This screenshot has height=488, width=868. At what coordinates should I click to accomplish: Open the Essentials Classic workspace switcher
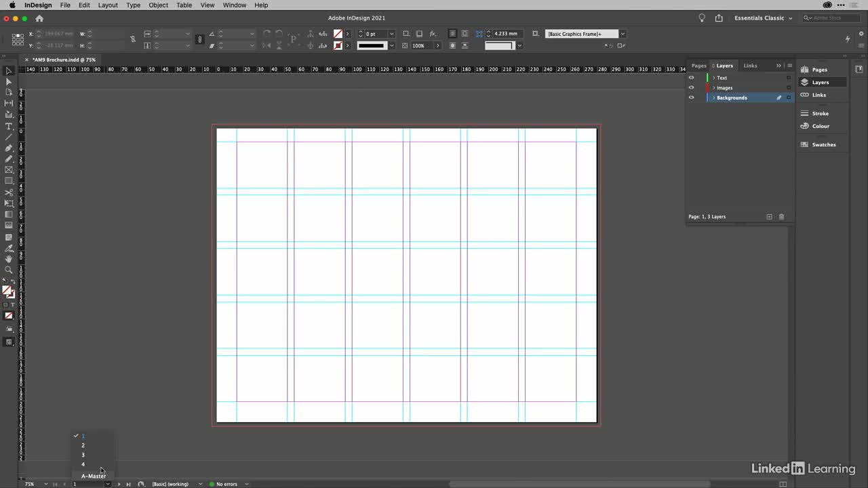(x=763, y=18)
